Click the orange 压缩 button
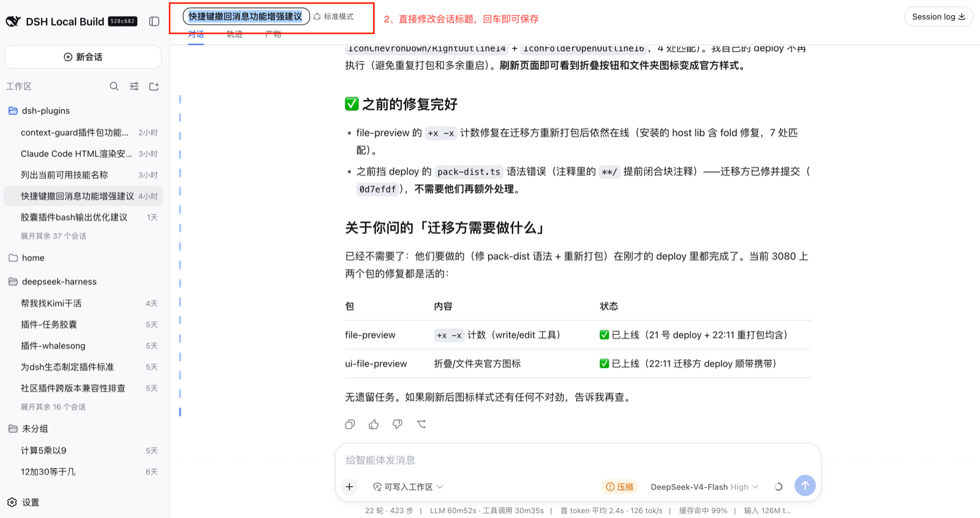980x518 pixels. click(620, 487)
